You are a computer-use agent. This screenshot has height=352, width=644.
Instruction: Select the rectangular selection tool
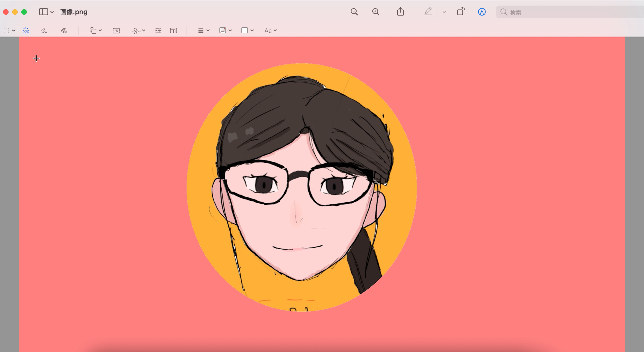point(7,31)
